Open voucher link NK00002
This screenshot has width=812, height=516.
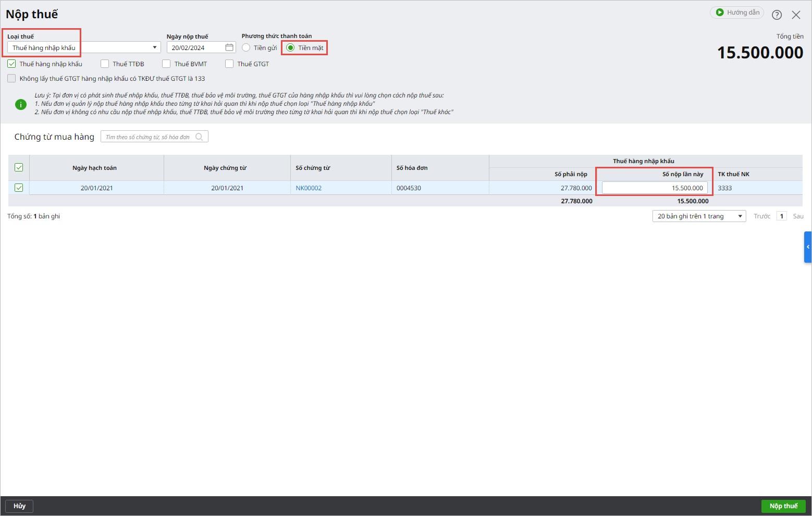tap(309, 188)
